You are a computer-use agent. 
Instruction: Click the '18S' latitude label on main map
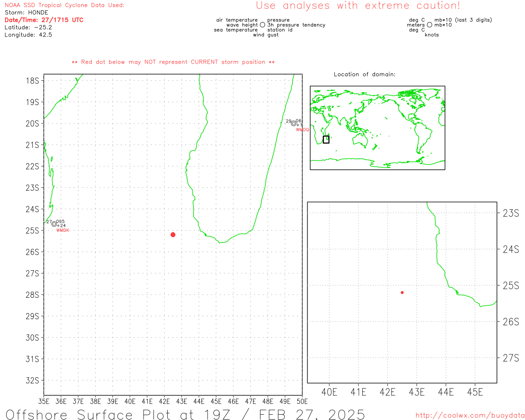click(32, 81)
